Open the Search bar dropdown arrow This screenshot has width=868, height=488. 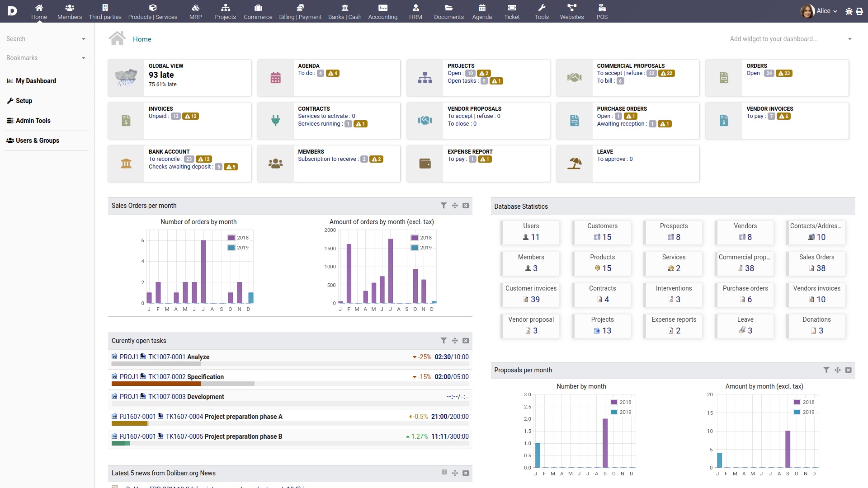tap(84, 39)
